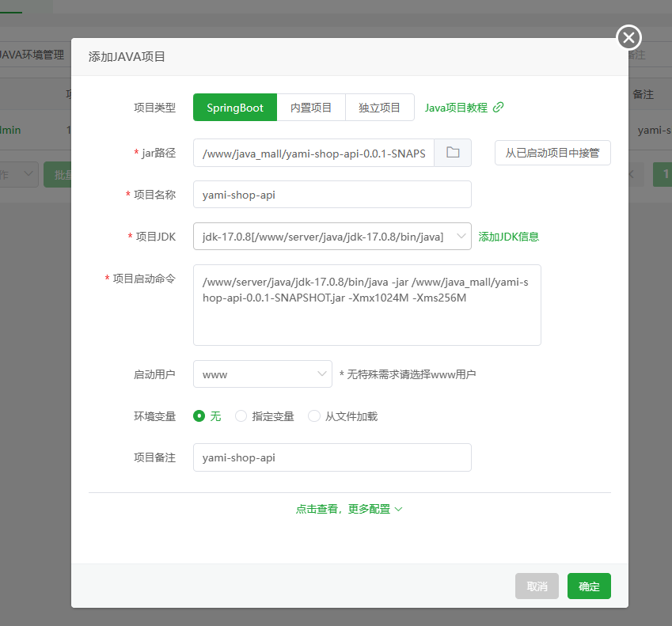Switch to the 独立项目 project type
Image resolution: width=672 pixels, height=626 pixels.
coord(379,107)
